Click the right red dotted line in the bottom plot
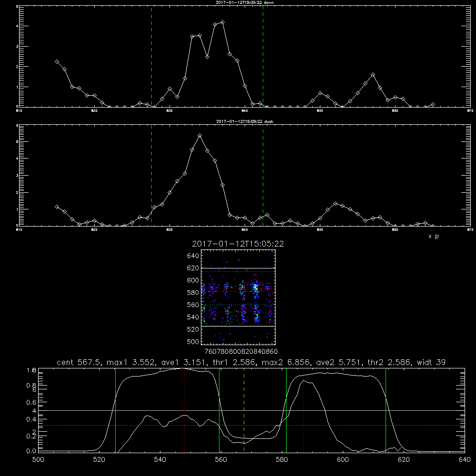This screenshot has height=476, width=476. pos(303,410)
